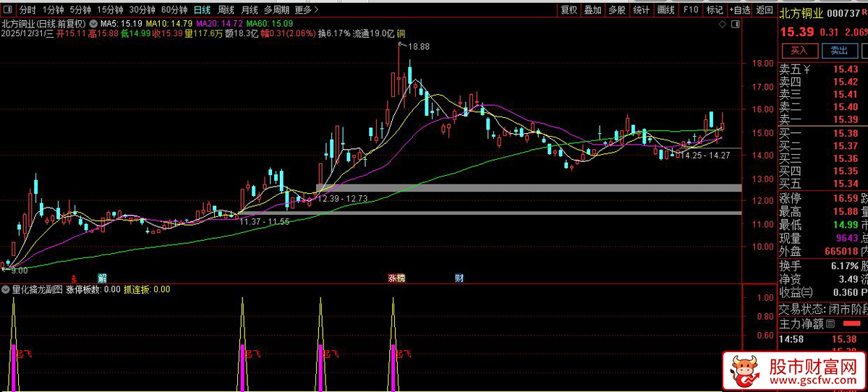Click the 涨停 limit-up value 16.59

[x=845, y=198]
